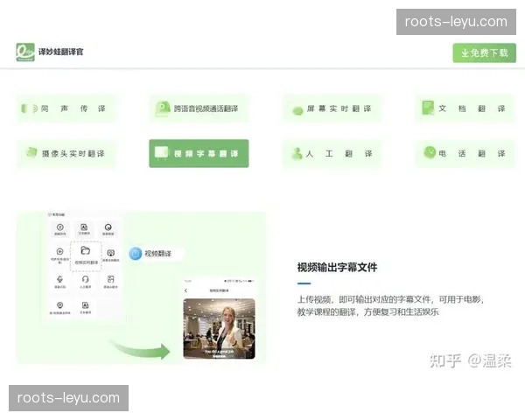Image resolution: width=525 pixels, height=420 pixels.
Task: Click the blue round 视频翻译 icon
Action: click(x=136, y=254)
